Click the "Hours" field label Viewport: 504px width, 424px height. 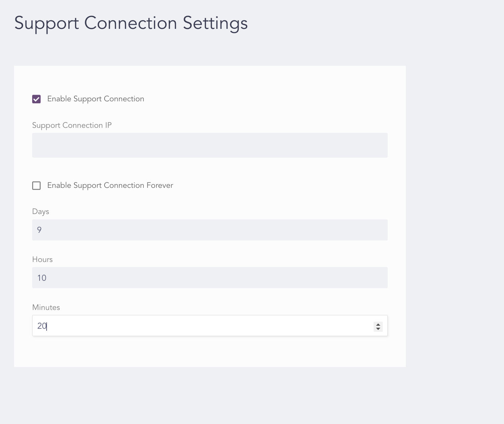coord(42,259)
